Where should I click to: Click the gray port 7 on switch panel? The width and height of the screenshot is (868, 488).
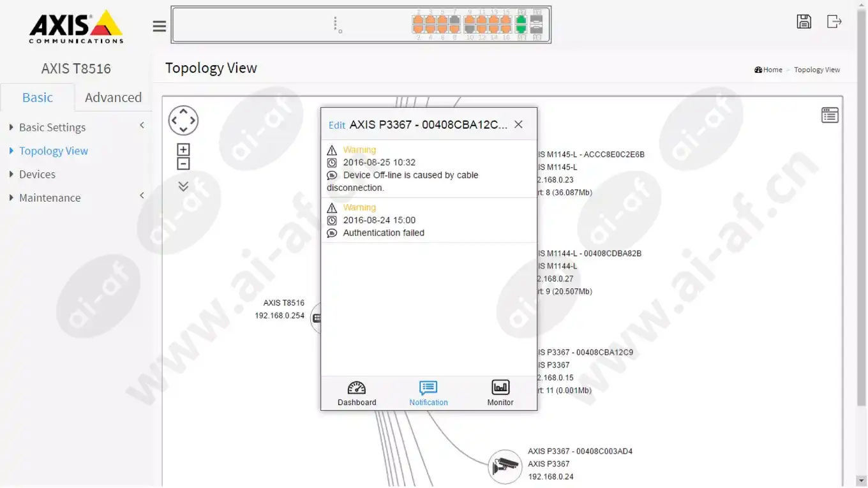tap(454, 20)
